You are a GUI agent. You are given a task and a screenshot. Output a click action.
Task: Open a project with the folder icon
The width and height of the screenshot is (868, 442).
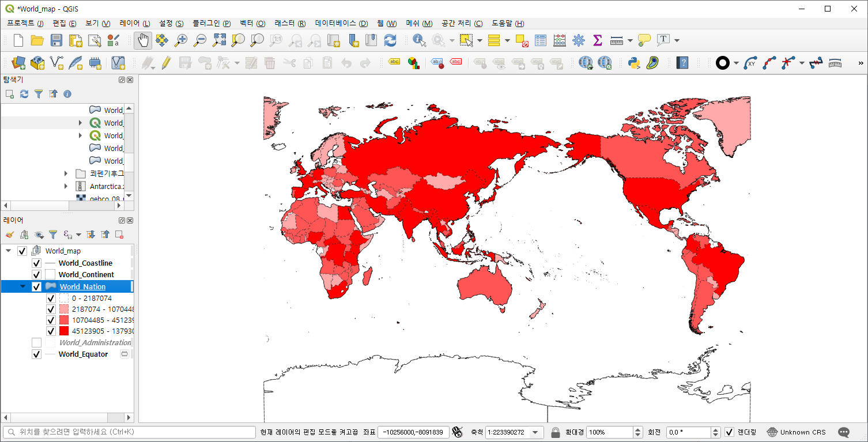click(37, 40)
